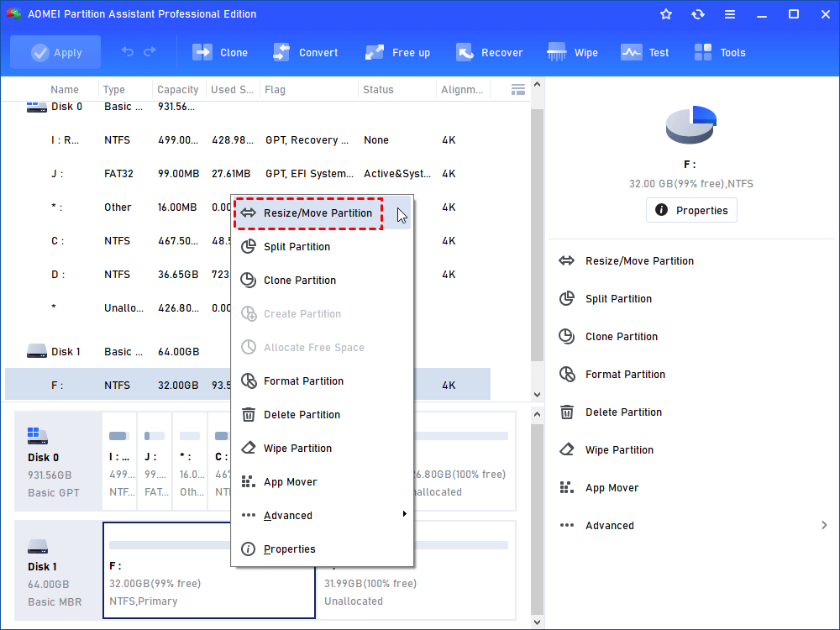Expand Advanced chevron in right panel
840x630 pixels.
824,525
